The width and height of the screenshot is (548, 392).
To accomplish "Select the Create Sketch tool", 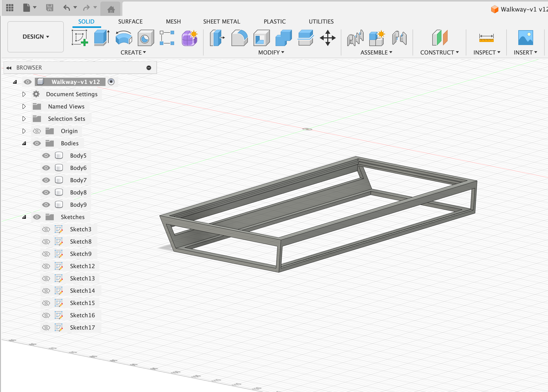I will point(80,38).
